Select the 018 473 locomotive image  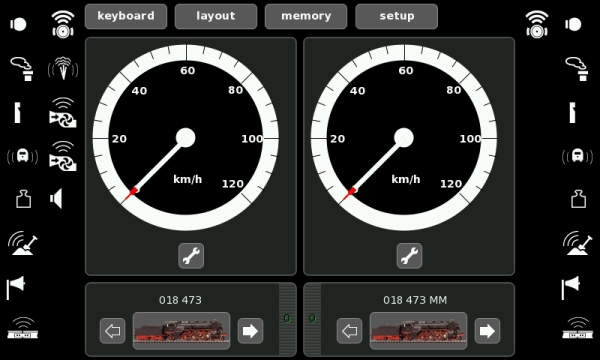pos(181,331)
